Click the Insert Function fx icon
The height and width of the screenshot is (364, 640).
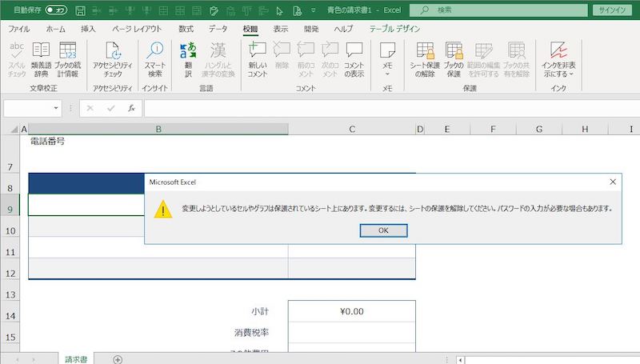point(131,108)
